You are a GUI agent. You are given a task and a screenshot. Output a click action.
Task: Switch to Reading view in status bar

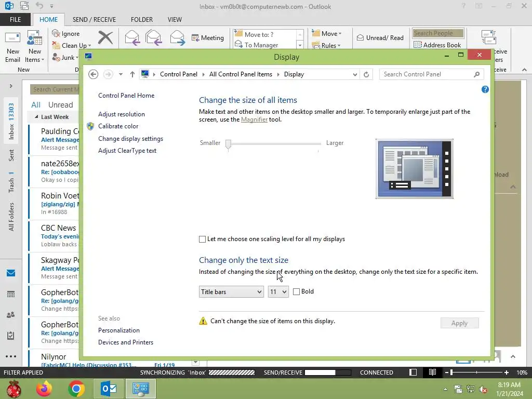[432, 372]
